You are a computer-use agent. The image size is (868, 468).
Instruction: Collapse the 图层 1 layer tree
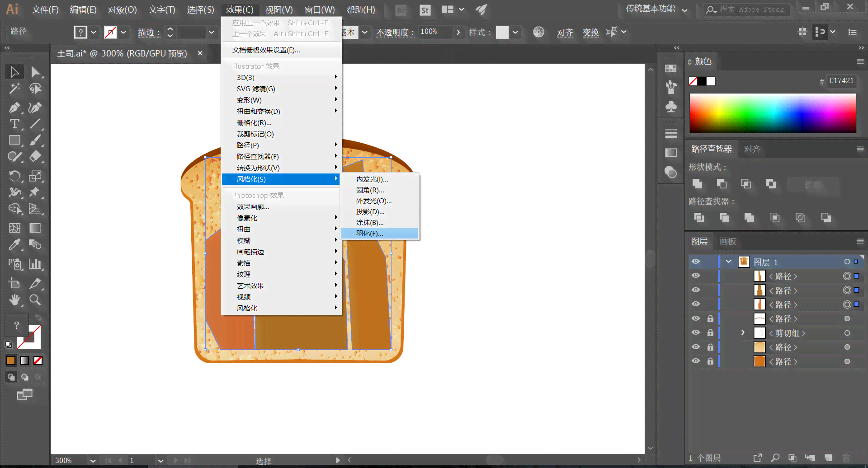(729, 262)
